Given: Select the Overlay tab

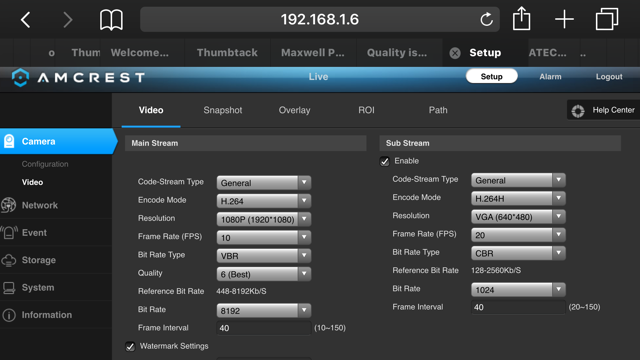Looking at the screenshot, I should tap(294, 110).
